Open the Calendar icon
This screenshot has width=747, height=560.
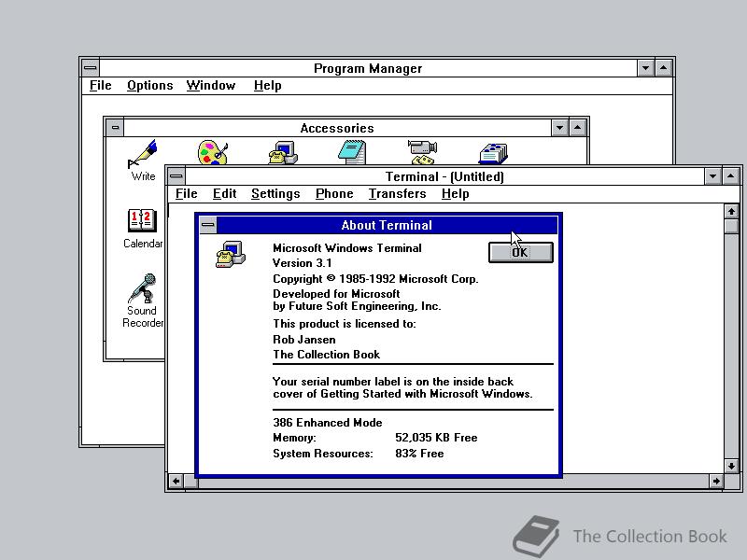(x=142, y=221)
